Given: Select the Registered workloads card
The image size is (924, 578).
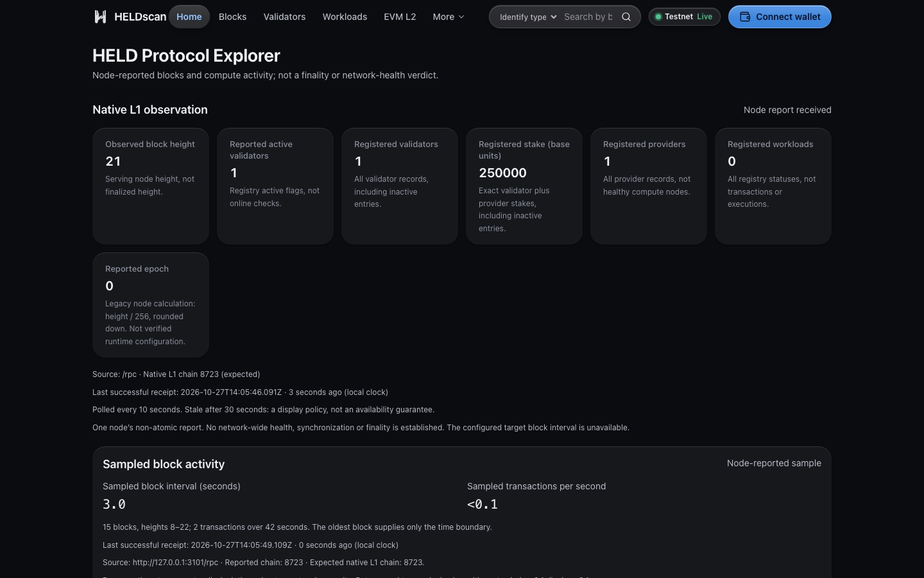Looking at the screenshot, I should point(773,186).
